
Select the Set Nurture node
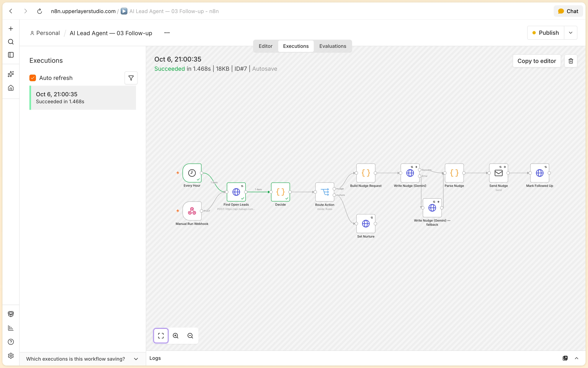pos(366,224)
